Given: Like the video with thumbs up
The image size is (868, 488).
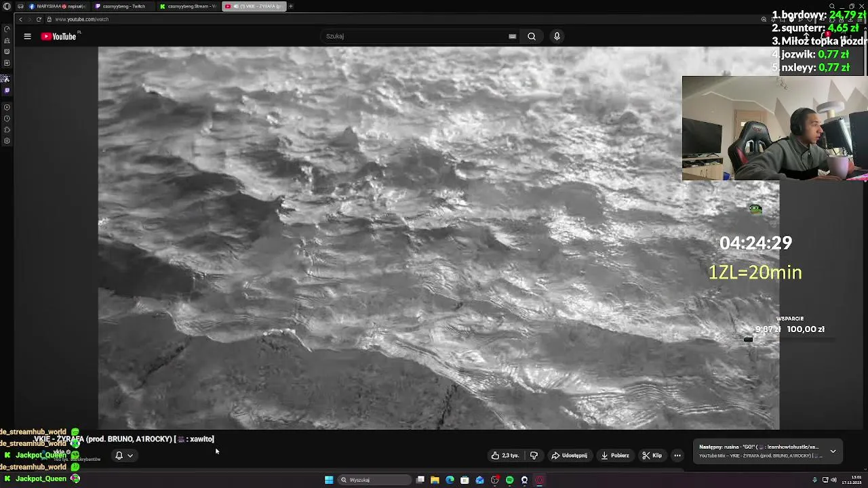Looking at the screenshot, I should 505,455.
